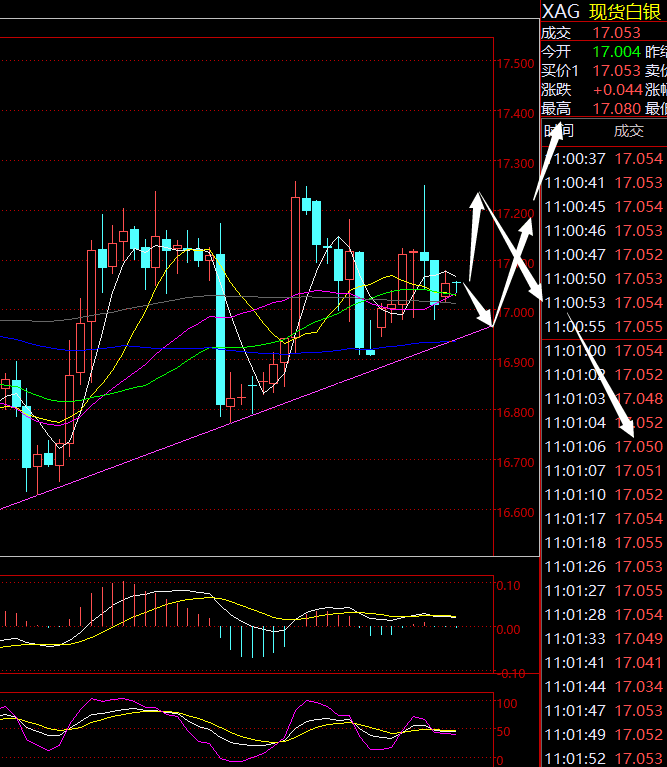Click the XAG symbol code in header

point(560,11)
